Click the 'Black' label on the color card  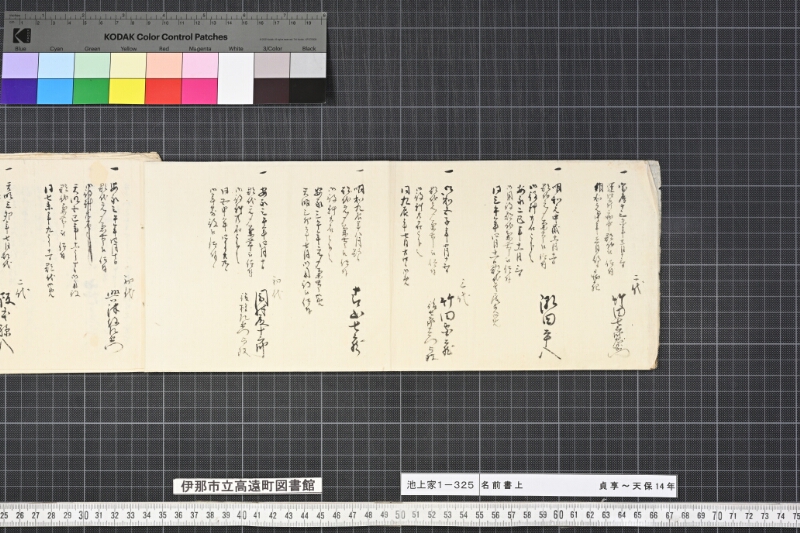(x=309, y=49)
